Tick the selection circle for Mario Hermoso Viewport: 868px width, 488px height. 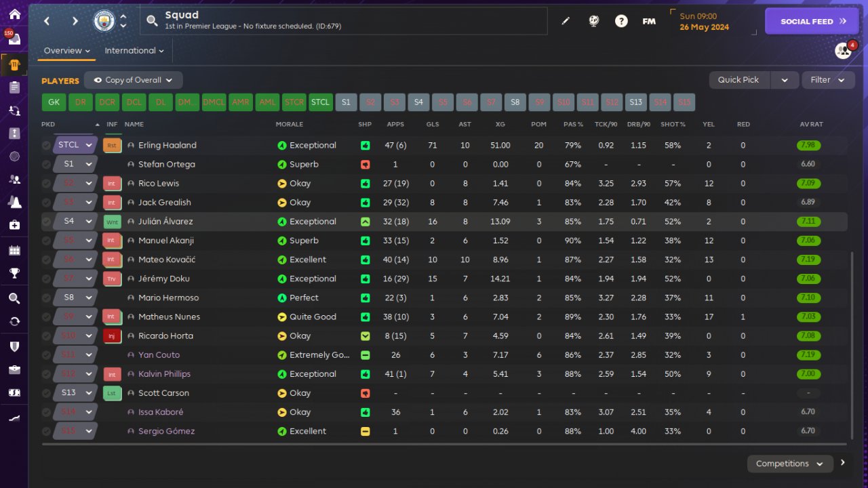[46, 298]
